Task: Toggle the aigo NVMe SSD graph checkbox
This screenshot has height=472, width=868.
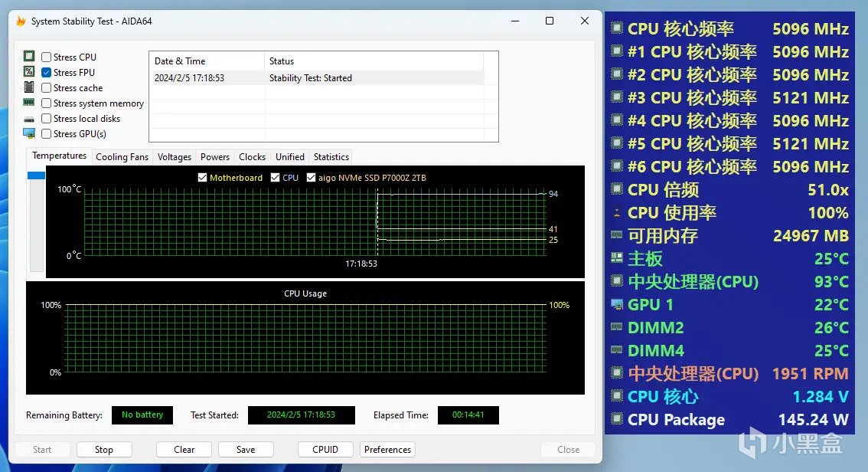Action: pos(311,177)
